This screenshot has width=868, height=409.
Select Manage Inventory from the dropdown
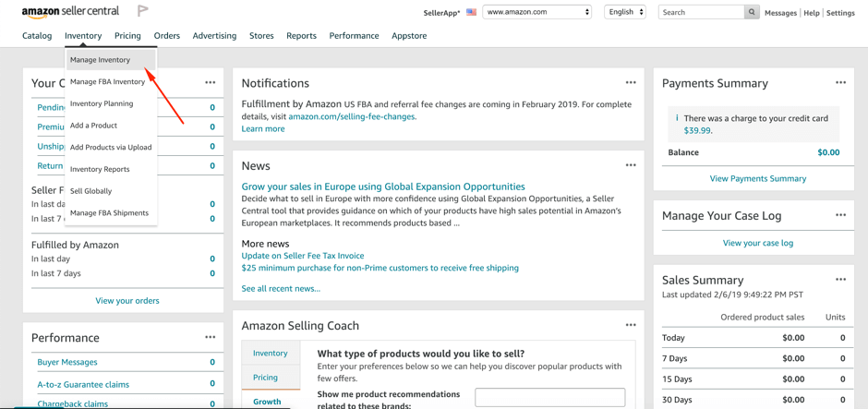click(x=111, y=60)
